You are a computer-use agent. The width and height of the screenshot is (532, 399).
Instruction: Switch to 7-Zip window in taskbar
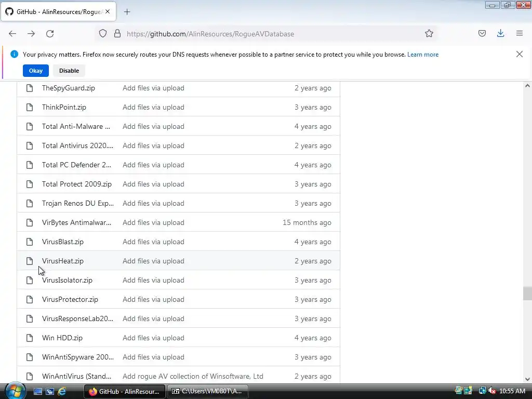[208, 392]
